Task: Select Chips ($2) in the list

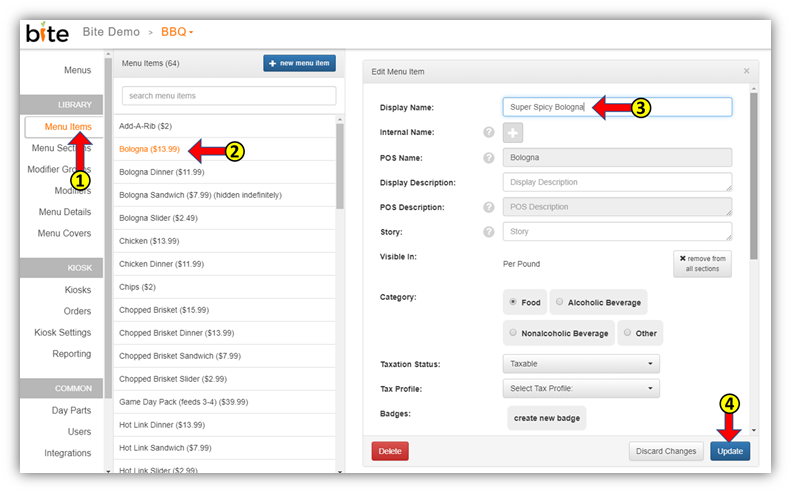Action: coord(224,287)
